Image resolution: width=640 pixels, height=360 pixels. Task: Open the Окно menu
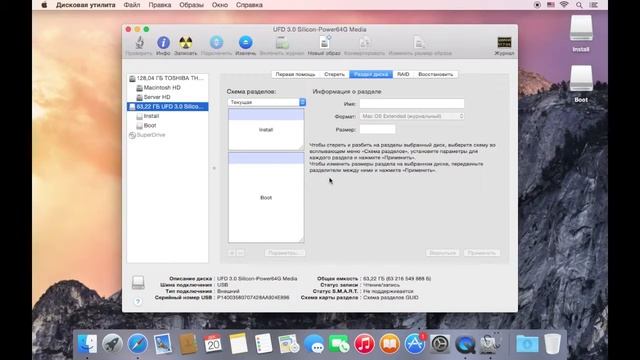coord(220,5)
